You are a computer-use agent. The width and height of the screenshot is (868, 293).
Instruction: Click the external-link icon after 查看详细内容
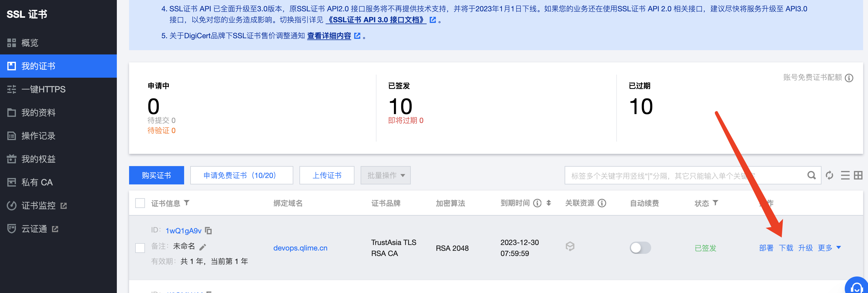click(357, 36)
